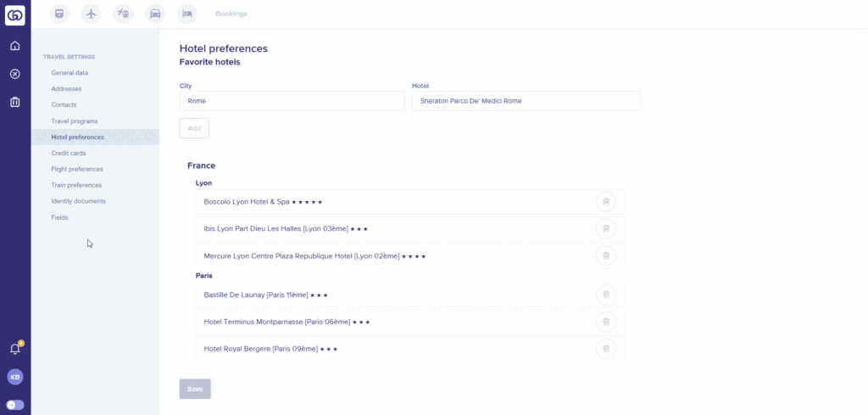Click the luggage icon in left sidebar

(15, 102)
